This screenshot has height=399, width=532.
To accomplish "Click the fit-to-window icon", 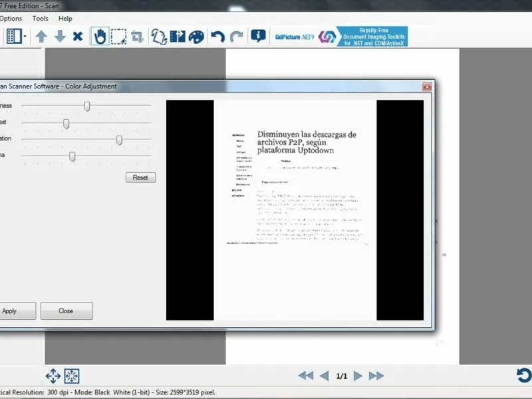I will coord(72,376).
